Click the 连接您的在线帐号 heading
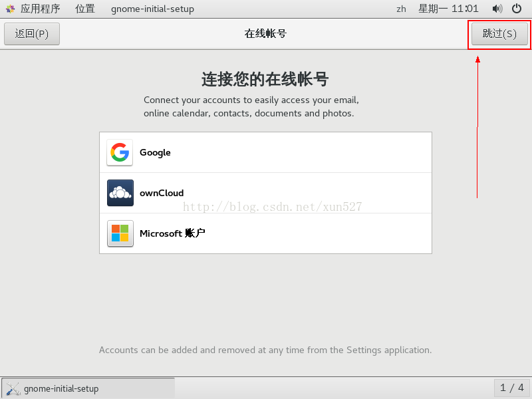The image size is (532, 399). click(265, 79)
